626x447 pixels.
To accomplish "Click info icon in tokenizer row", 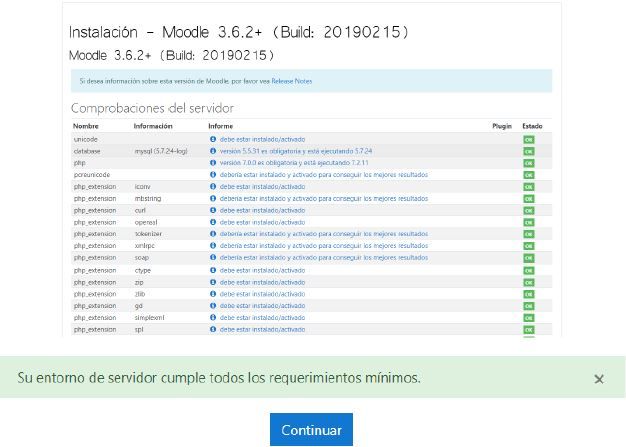I will coord(213,234).
